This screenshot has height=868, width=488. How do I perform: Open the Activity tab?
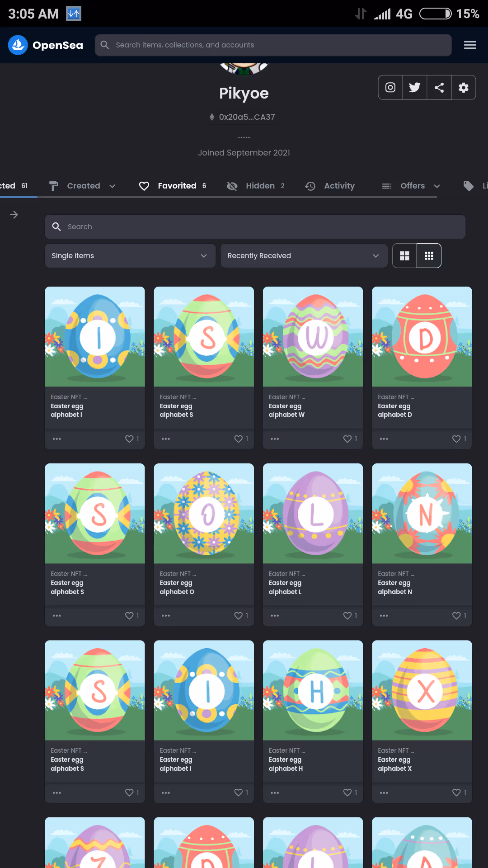pos(330,186)
